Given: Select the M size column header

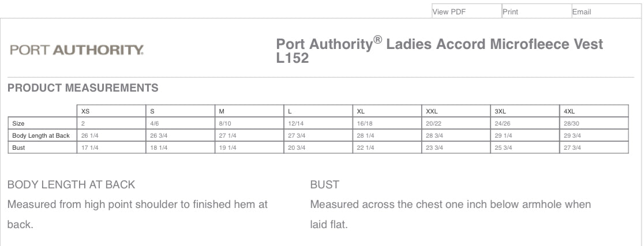Looking at the screenshot, I should (x=222, y=111).
